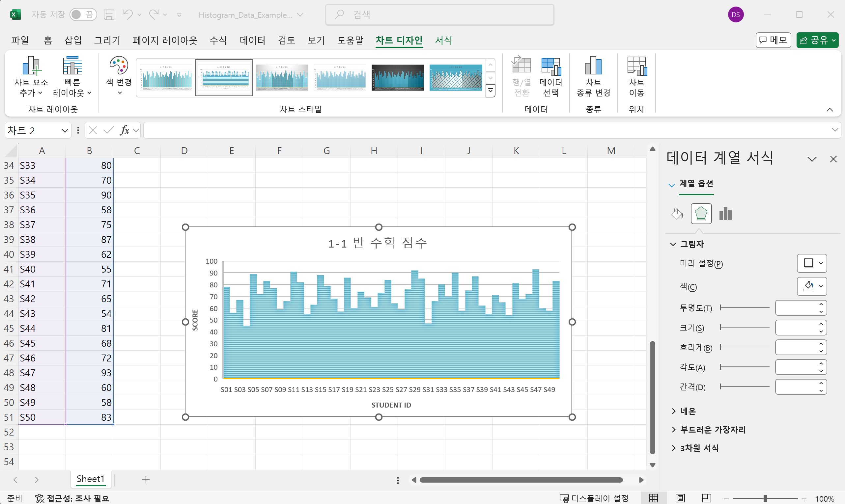The width and height of the screenshot is (845, 504).
Task: Click the search (검색) box
Action: (x=440, y=14)
